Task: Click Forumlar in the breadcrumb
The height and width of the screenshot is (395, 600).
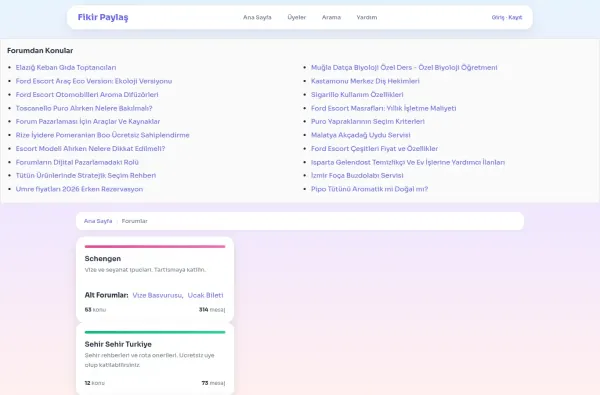Action: (x=134, y=221)
